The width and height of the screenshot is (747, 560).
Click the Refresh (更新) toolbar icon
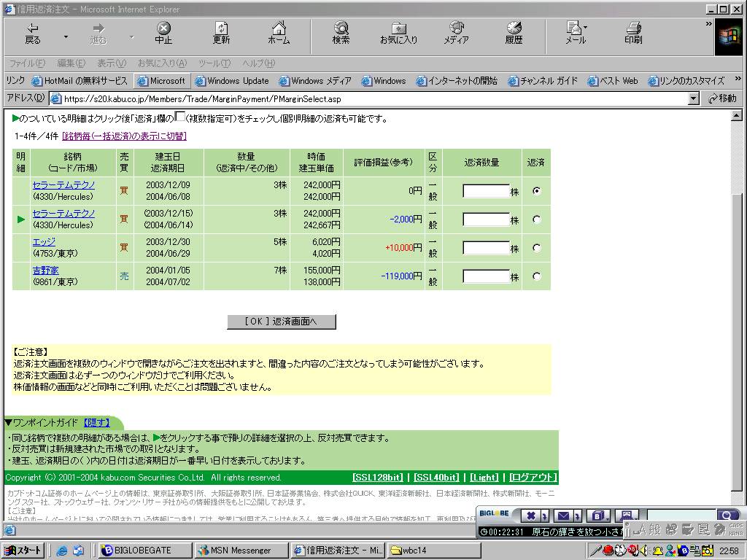(x=221, y=33)
